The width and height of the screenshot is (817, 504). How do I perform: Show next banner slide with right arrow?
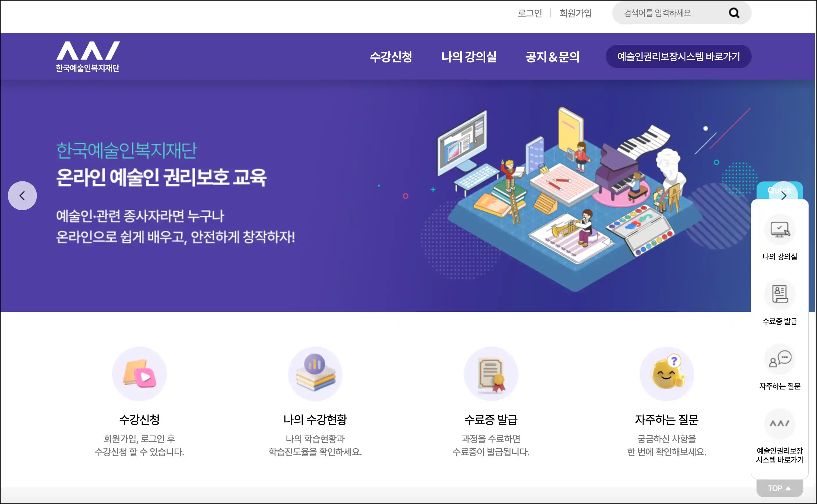coord(784,196)
